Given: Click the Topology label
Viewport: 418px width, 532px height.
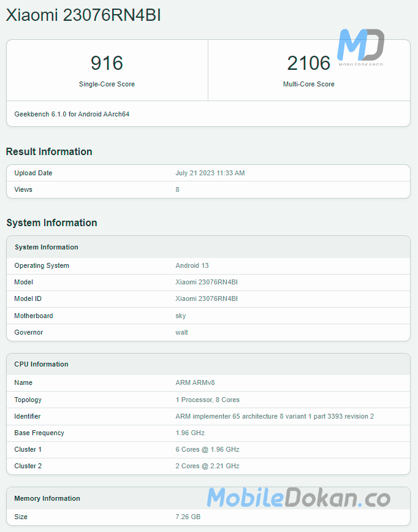Looking at the screenshot, I should tap(28, 400).
